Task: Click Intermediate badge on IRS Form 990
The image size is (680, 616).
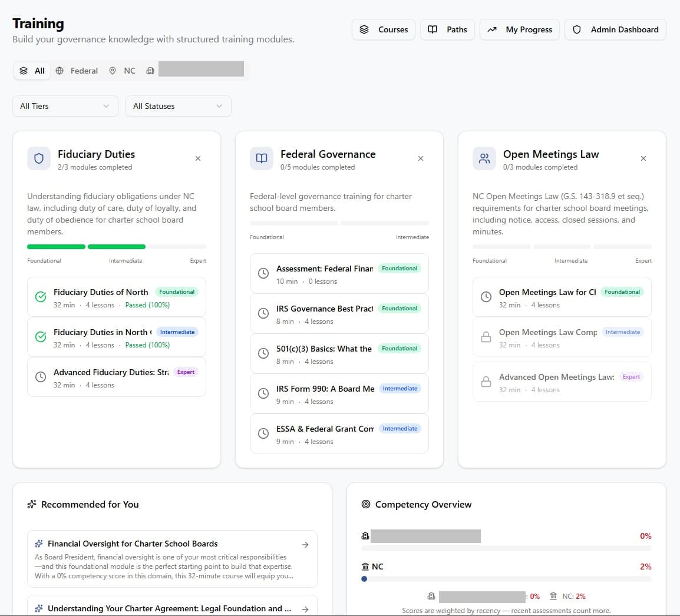Action: tap(400, 389)
